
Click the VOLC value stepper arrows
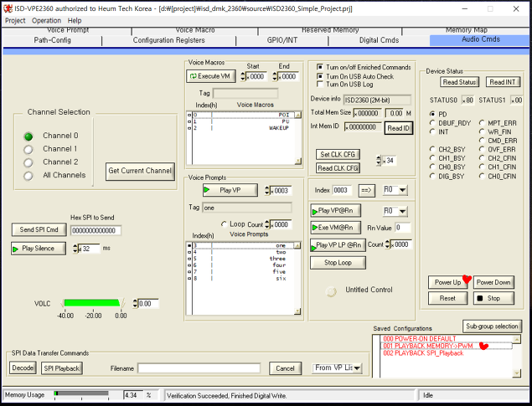click(x=135, y=303)
